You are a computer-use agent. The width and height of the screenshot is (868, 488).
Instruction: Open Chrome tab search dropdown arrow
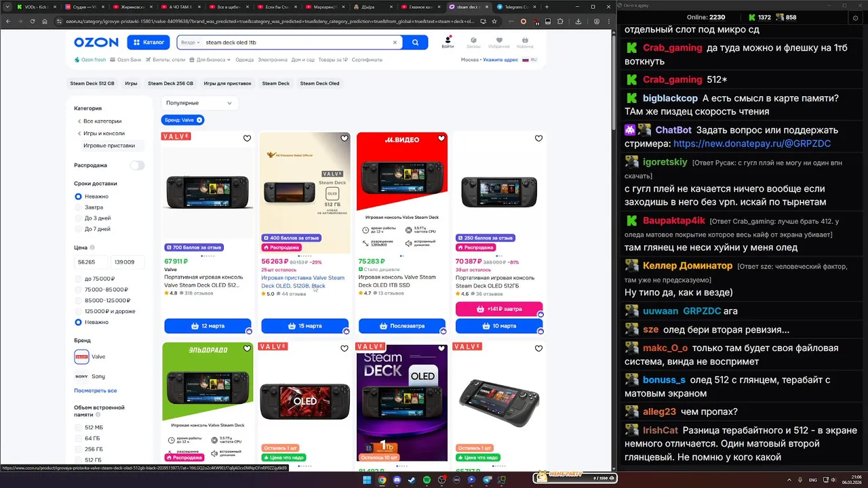(x=7, y=7)
